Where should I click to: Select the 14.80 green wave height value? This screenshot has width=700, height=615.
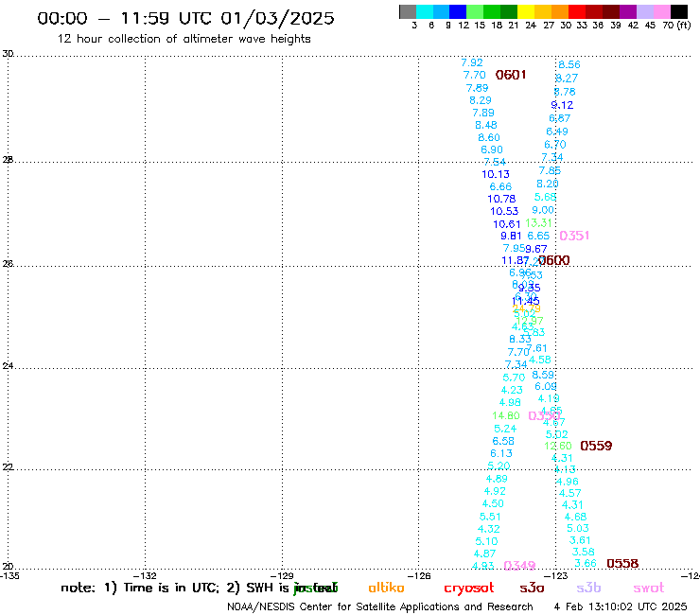click(x=506, y=415)
